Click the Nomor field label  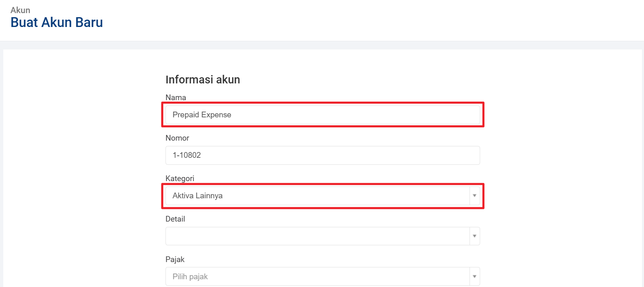point(177,138)
